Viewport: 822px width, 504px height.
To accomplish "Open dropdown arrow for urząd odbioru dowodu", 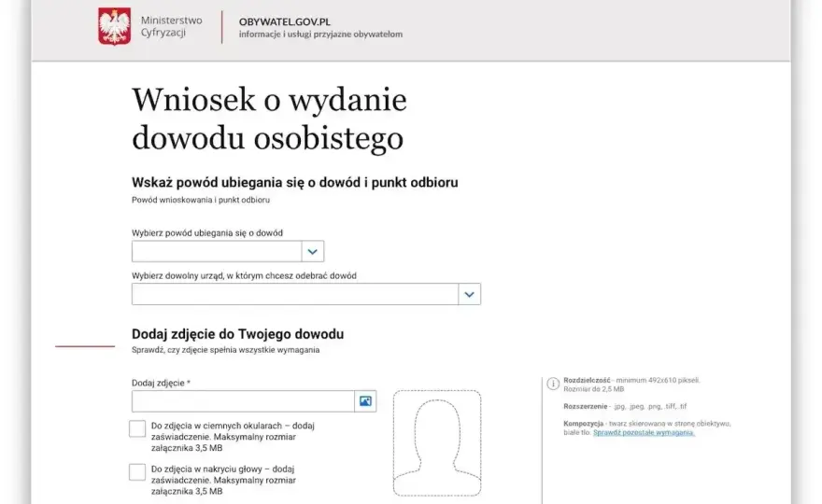I will click(x=469, y=294).
